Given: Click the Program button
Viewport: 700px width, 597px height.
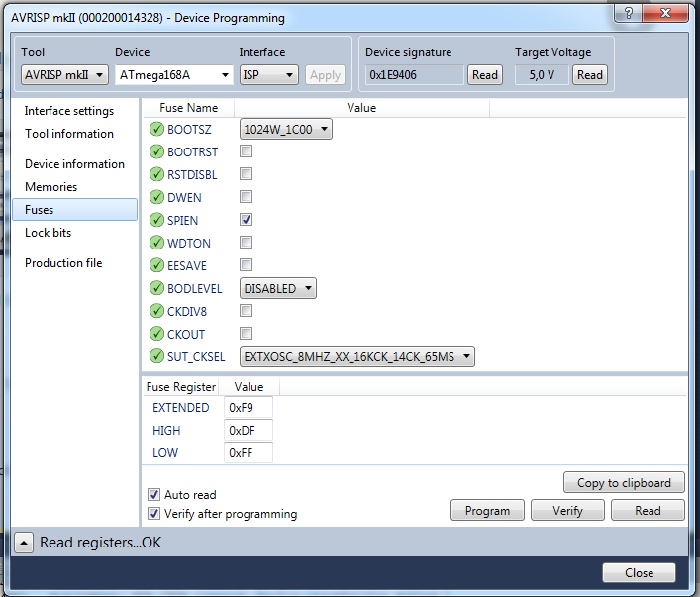Looking at the screenshot, I should coord(487,511).
